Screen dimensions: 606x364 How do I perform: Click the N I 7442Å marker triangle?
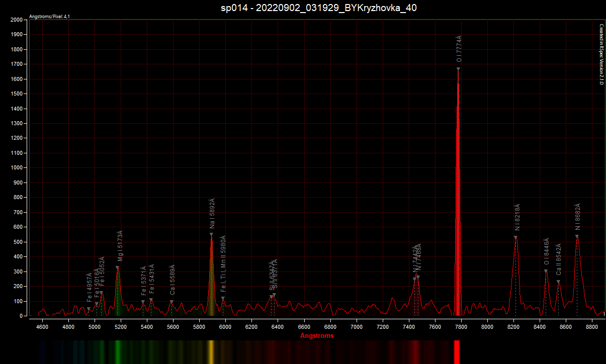[x=415, y=279]
